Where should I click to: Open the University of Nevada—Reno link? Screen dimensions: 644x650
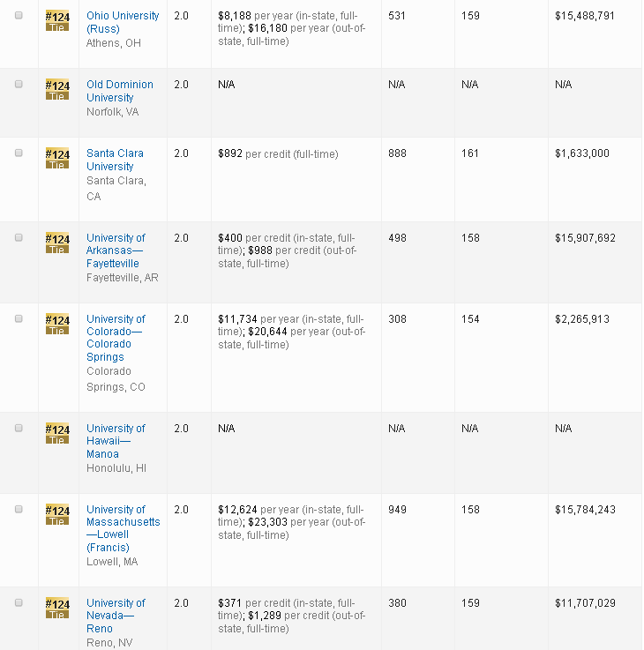[116, 616]
